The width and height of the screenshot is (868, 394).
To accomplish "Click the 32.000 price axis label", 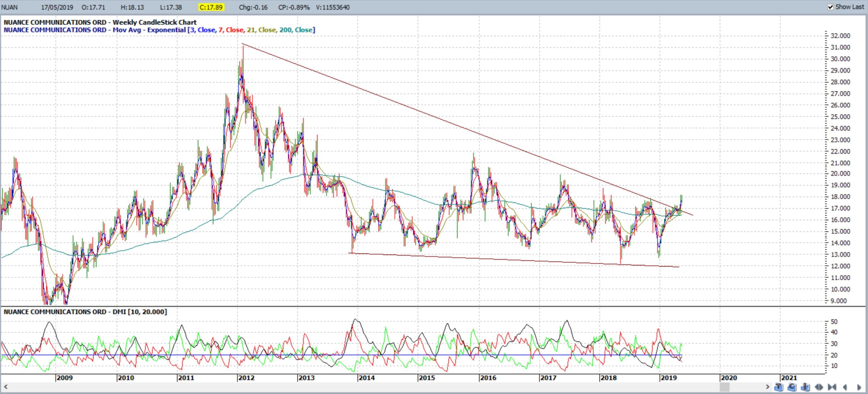I will click(840, 36).
